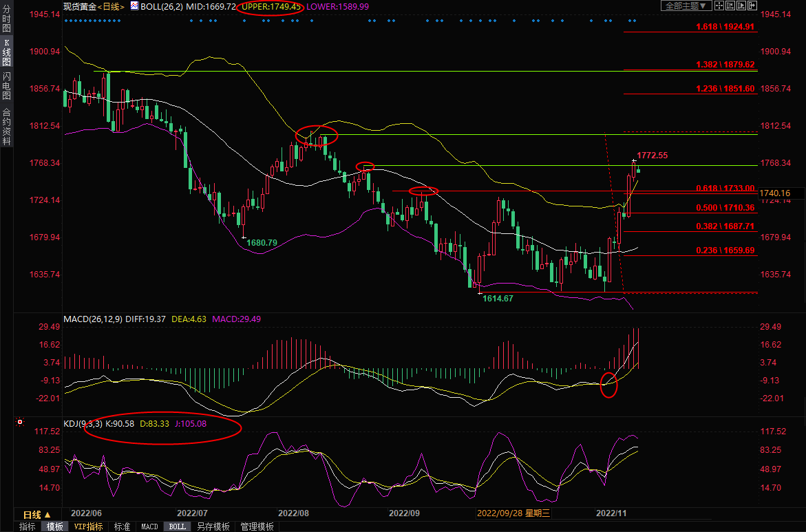The width and height of the screenshot is (806, 532).
Task: Switch to the 指标 tab
Action: tap(28, 526)
